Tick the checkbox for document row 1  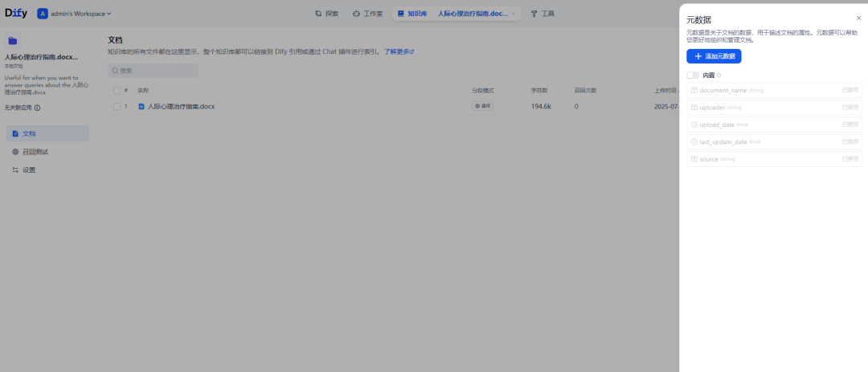click(x=117, y=107)
